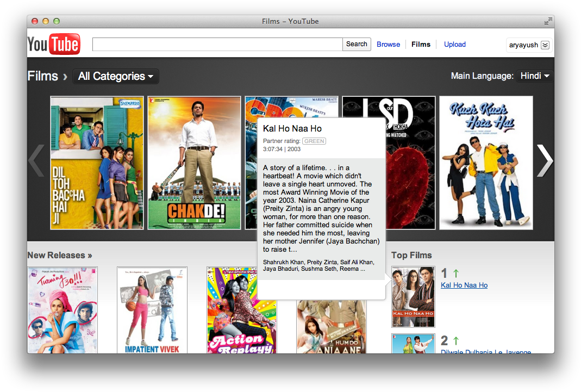The image size is (581, 392).
Task: Toggle fullscreen window mode icon
Action: 548,22
